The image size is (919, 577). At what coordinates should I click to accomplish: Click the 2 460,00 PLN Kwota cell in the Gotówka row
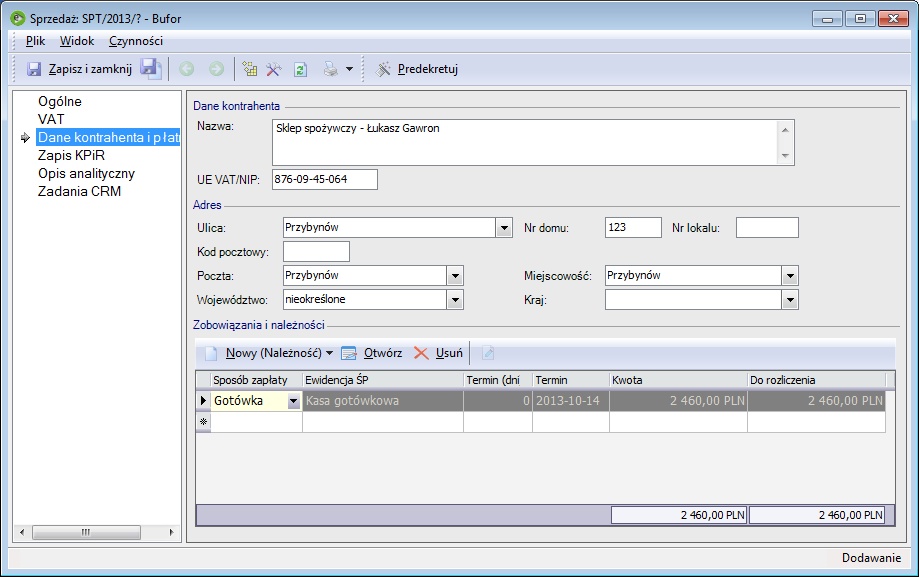tap(678, 401)
